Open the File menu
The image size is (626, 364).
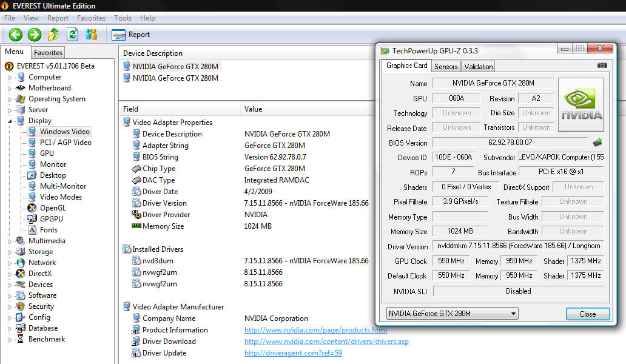tap(10, 18)
